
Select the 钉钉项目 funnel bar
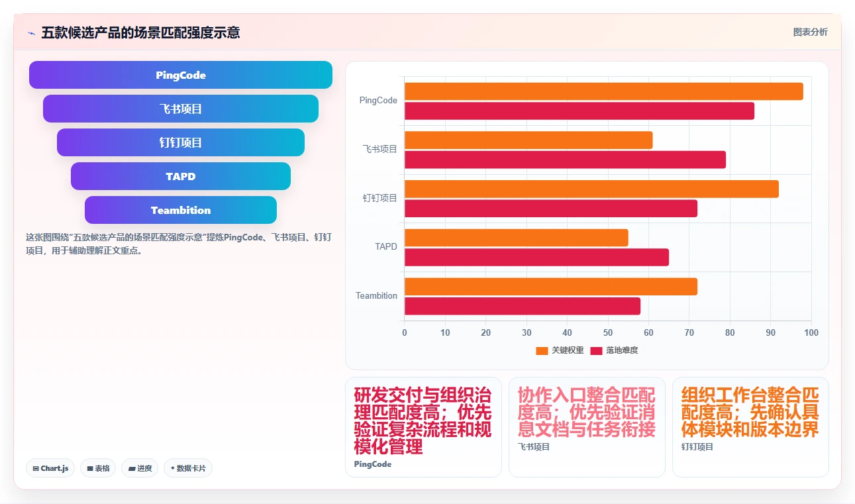point(181,142)
